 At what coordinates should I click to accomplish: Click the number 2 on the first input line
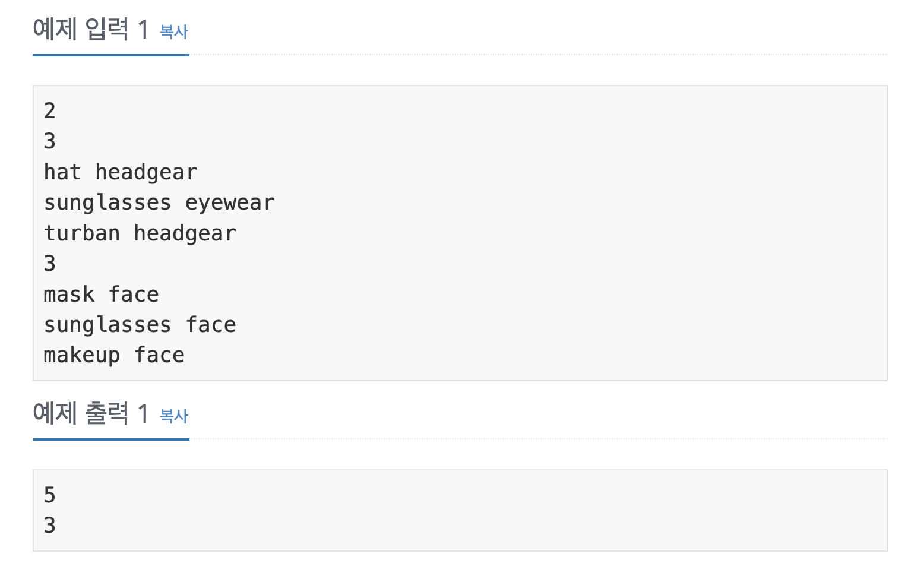pyautogui.click(x=50, y=111)
